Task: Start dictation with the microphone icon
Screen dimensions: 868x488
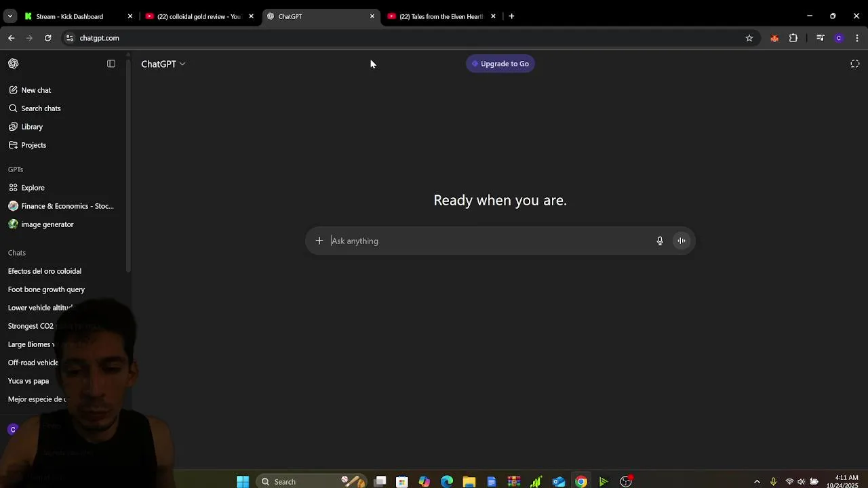Action: [x=660, y=241]
